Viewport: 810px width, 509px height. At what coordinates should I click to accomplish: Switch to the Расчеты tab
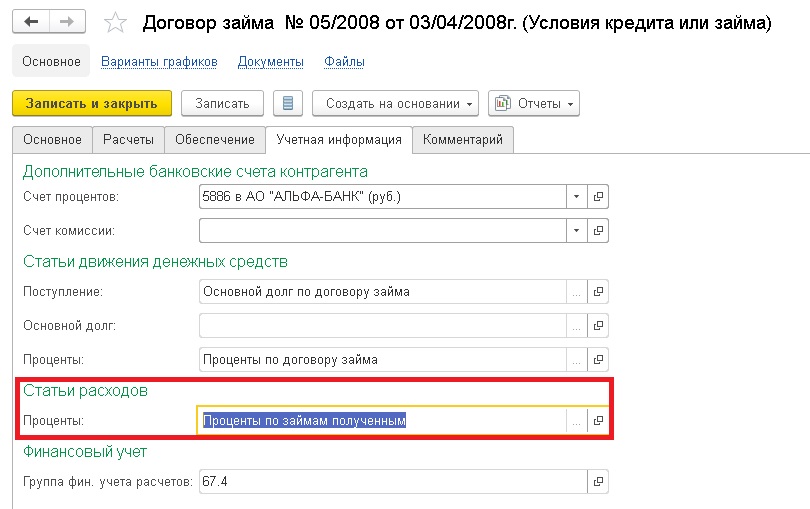128,140
